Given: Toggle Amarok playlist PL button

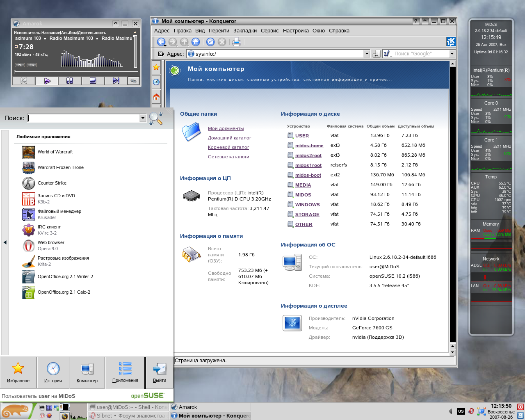Looking at the screenshot, I should (x=20, y=65).
